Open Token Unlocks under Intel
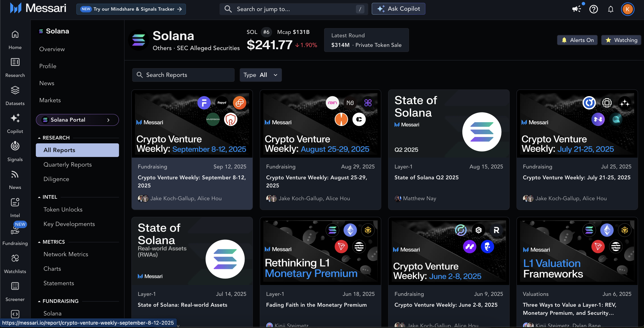The image size is (644, 328). [x=63, y=209]
